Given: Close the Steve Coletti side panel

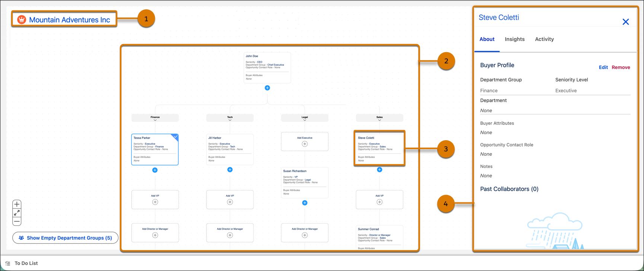Looking at the screenshot, I should (x=626, y=22).
